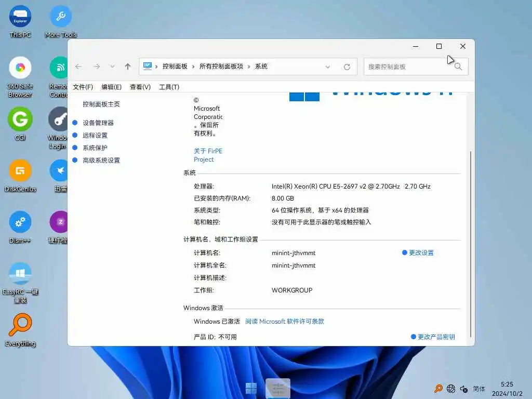Open Everything icon in system tray
This screenshot has height=399, width=532.
click(438, 389)
